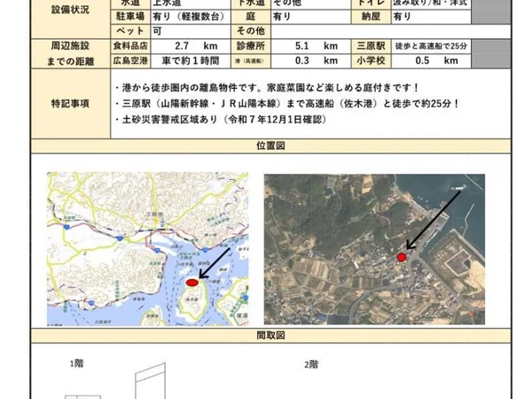The width and height of the screenshot is (532, 399).
Task: Click the 周辺施設までの距離 header cell
Action: 71,53
